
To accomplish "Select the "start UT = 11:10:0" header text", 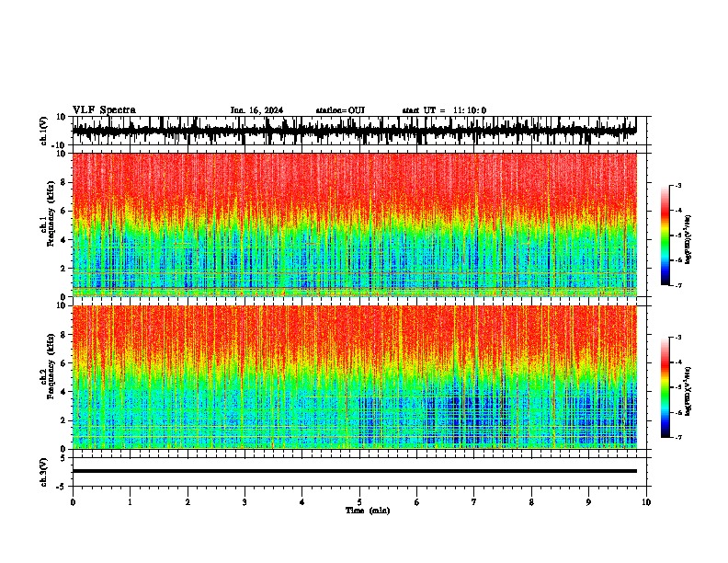I will (444, 110).
